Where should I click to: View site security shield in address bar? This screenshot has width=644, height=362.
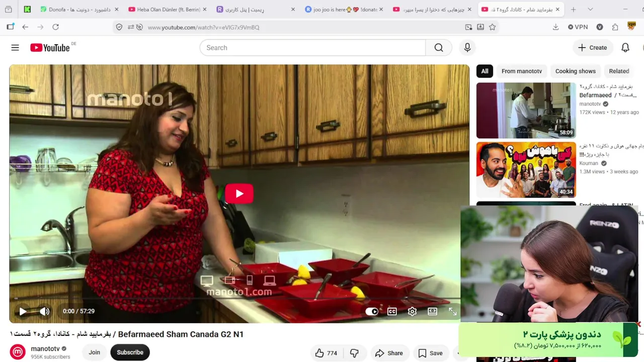click(x=119, y=27)
